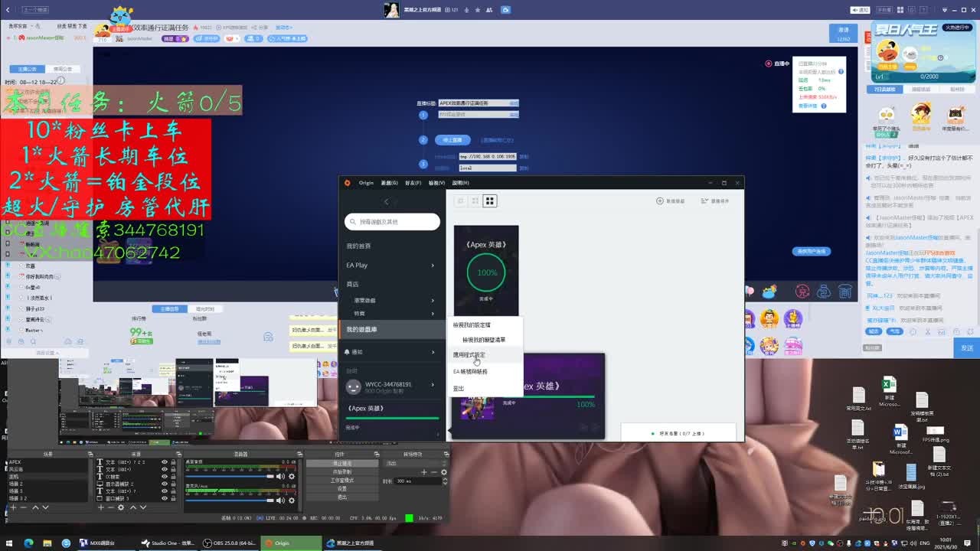Image resolution: width=980 pixels, height=551 pixels.
Task: Open the transition properties gear in OBS
Action: (444, 472)
